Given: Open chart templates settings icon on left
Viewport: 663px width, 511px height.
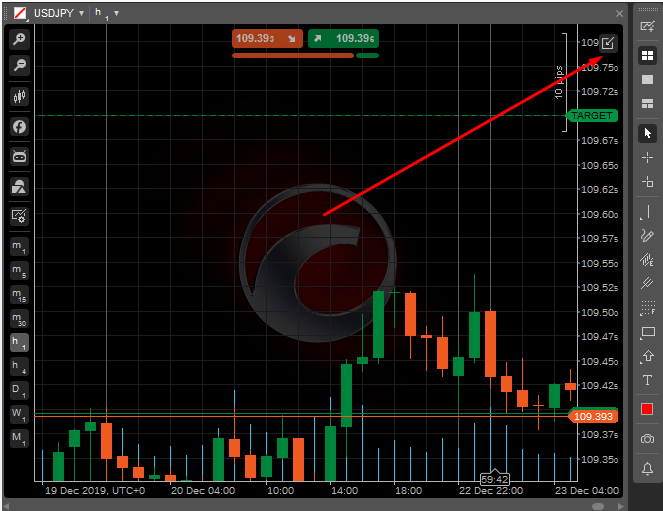Looking at the screenshot, I should [19, 216].
